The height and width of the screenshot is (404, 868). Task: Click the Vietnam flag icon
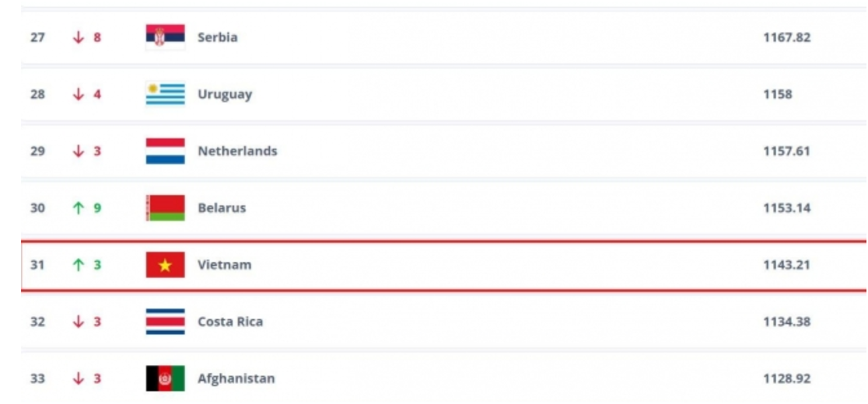165,265
